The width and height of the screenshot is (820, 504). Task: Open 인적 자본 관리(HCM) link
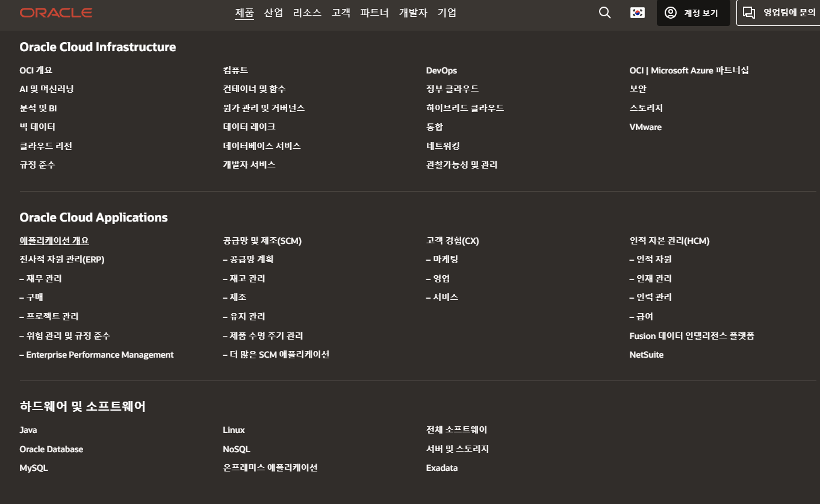click(669, 241)
